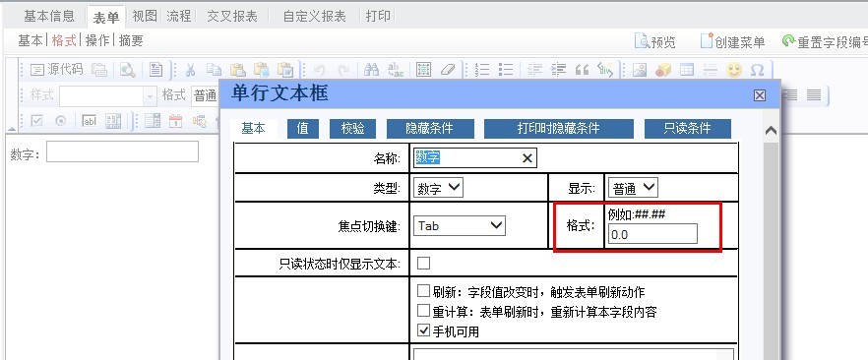868x360 pixels.
Task: Open the 源代码 source view
Action: pos(56,70)
